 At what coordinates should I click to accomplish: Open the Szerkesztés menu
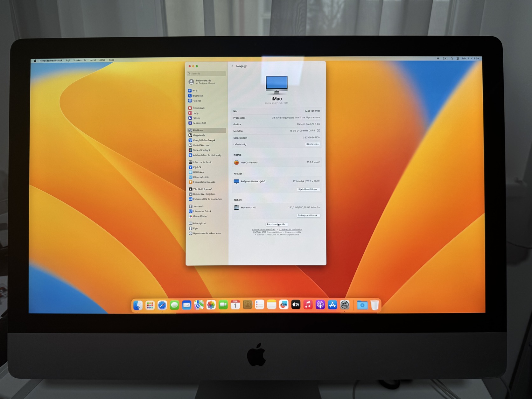point(80,60)
